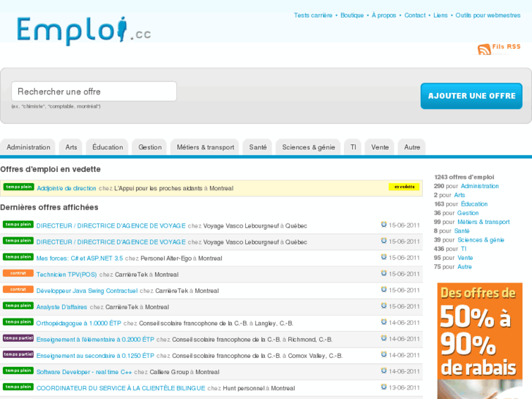Click the 1243 offres d'emploi text

464,177
